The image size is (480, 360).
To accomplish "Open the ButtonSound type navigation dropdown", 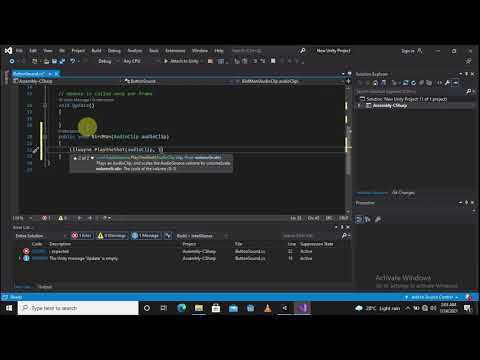I will pos(178,81).
